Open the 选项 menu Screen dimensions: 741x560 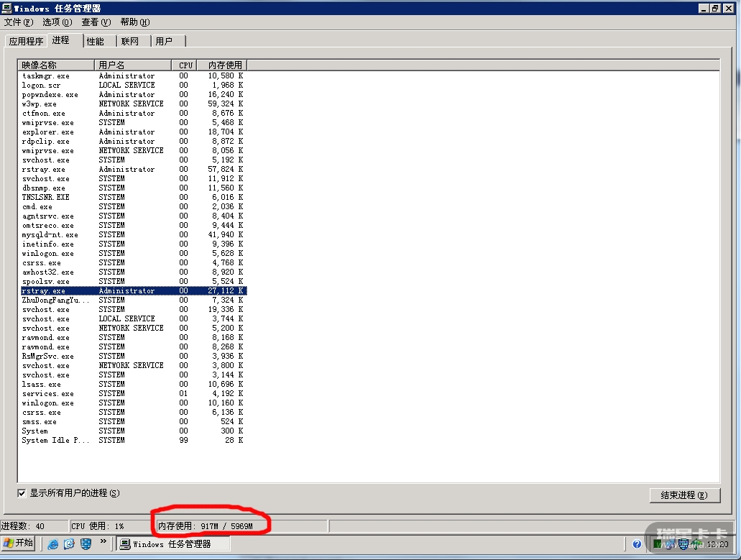pyautogui.click(x=57, y=22)
